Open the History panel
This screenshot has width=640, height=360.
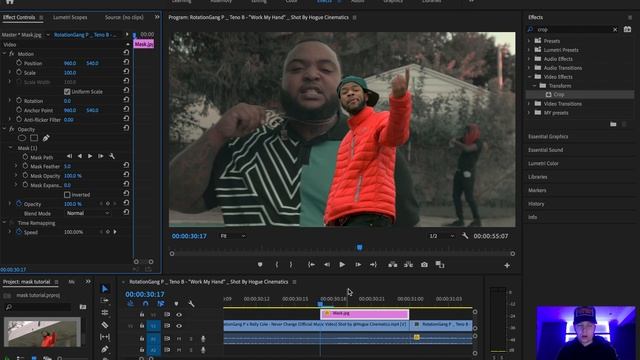(536, 204)
